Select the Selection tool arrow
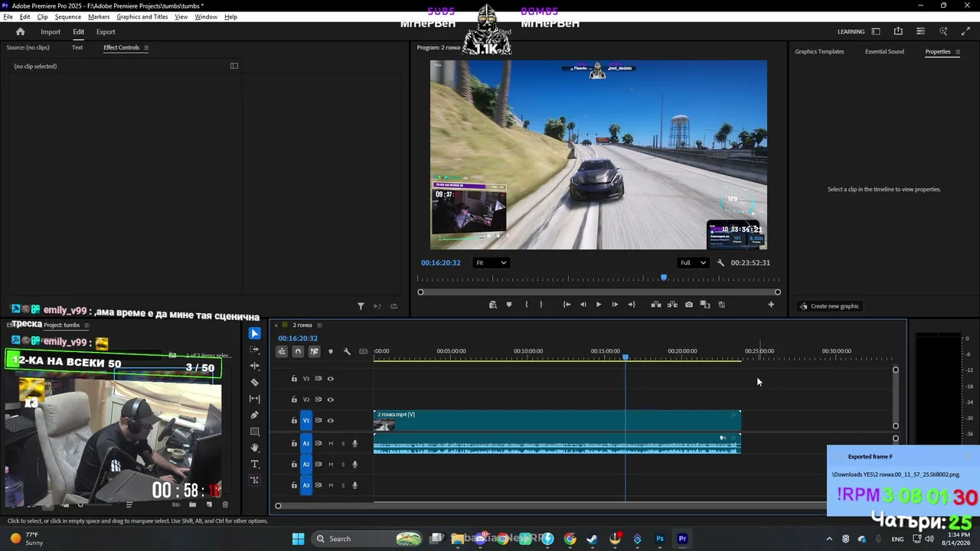Screen dimensions: 980x551 click(x=255, y=334)
